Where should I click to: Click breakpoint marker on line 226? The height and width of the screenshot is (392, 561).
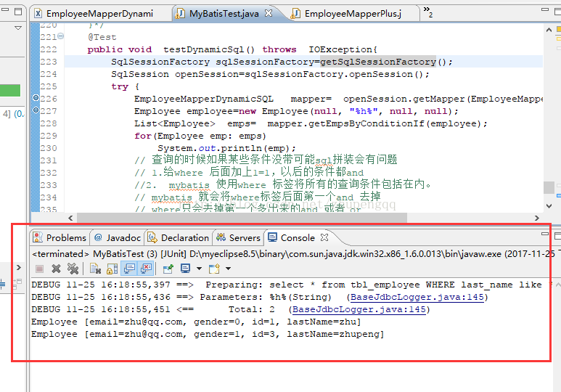pyautogui.click(x=36, y=98)
